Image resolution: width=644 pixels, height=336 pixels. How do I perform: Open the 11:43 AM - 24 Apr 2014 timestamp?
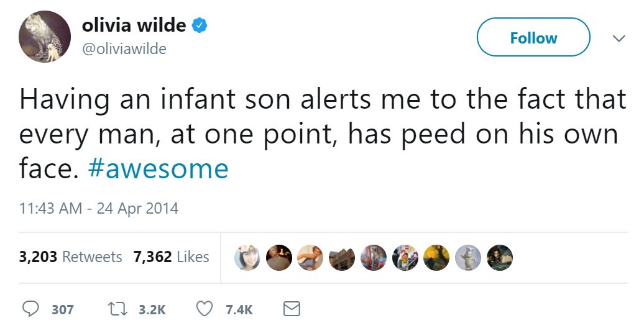[99, 208]
